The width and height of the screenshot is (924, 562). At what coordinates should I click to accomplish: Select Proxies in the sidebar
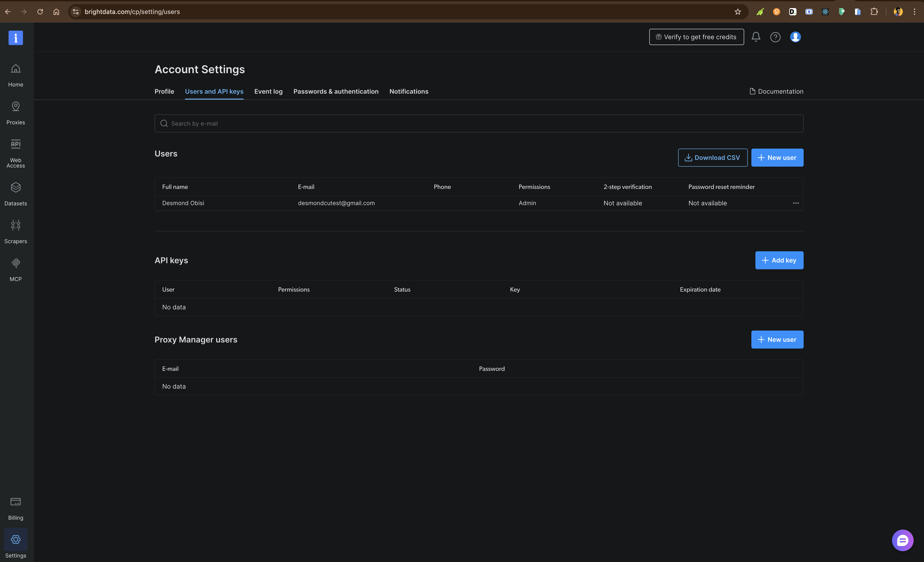pos(15,112)
